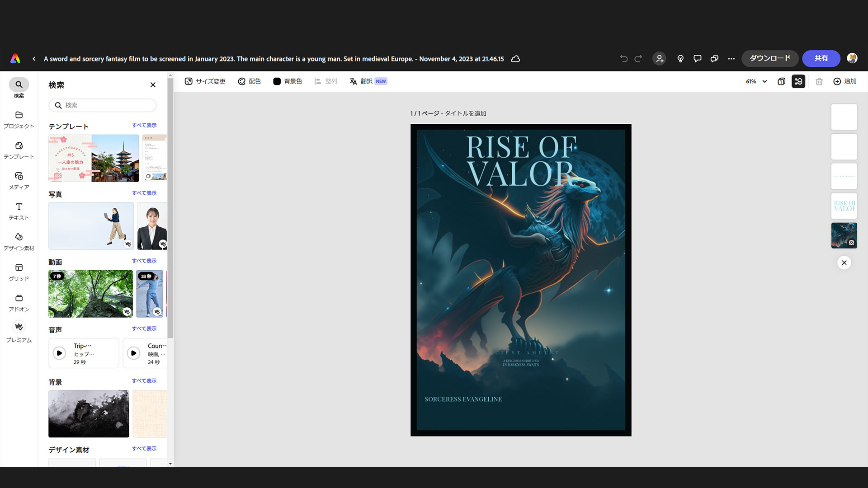Expand the 61% zoom dropdown
This screenshot has width=868, height=488.
pyautogui.click(x=756, y=81)
